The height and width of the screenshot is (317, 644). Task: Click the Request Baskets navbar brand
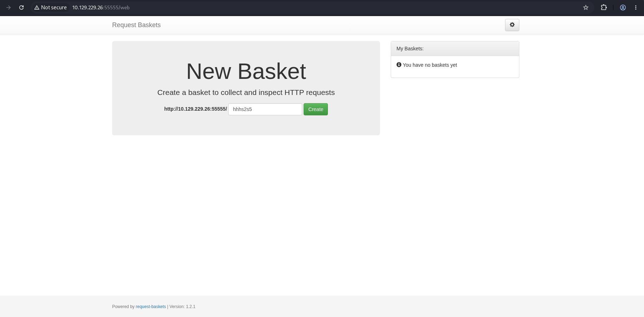point(136,25)
